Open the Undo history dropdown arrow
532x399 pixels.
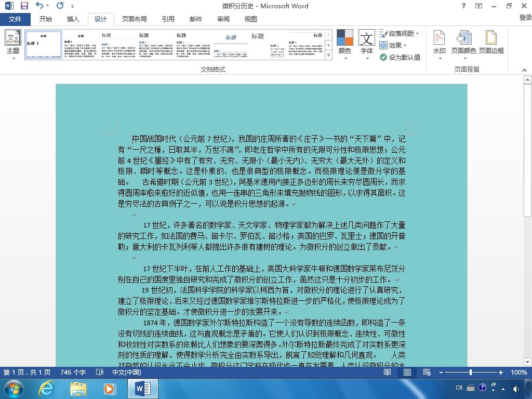coord(47,5)
